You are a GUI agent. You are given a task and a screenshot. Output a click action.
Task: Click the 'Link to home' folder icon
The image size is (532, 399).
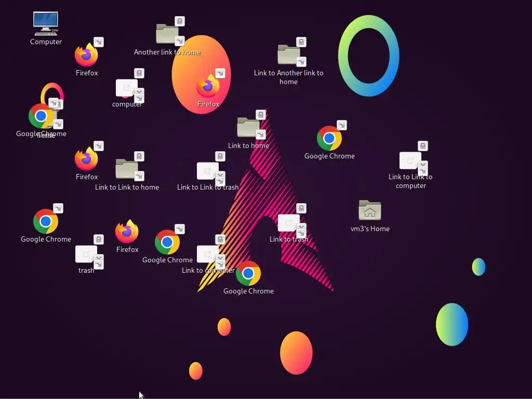pyautogui.click(x=248, y=127)
